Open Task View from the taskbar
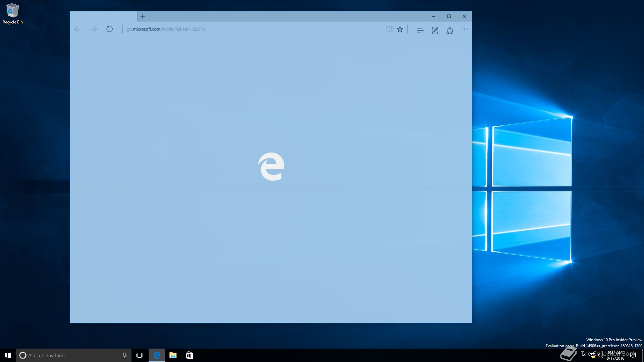The height and width of the screenshot is (362, 644). tap(140, 355)
